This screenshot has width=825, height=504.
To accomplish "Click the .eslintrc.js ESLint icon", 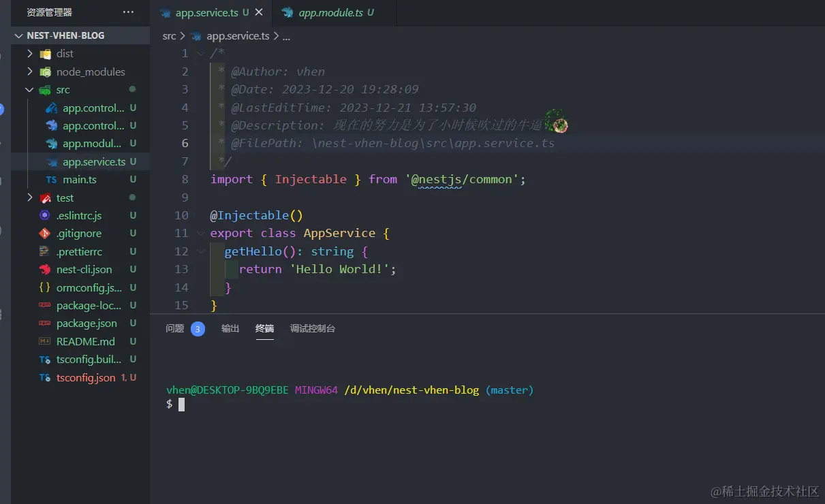I will [x=46, y=215].
